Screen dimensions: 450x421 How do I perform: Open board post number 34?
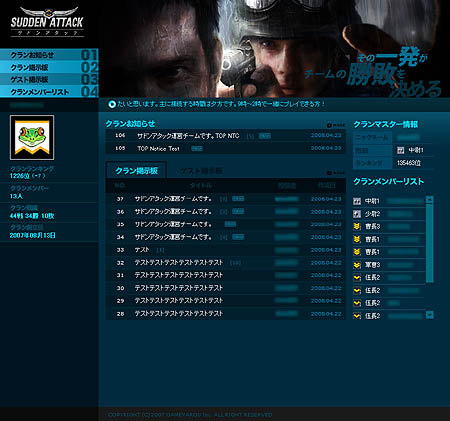173,237
